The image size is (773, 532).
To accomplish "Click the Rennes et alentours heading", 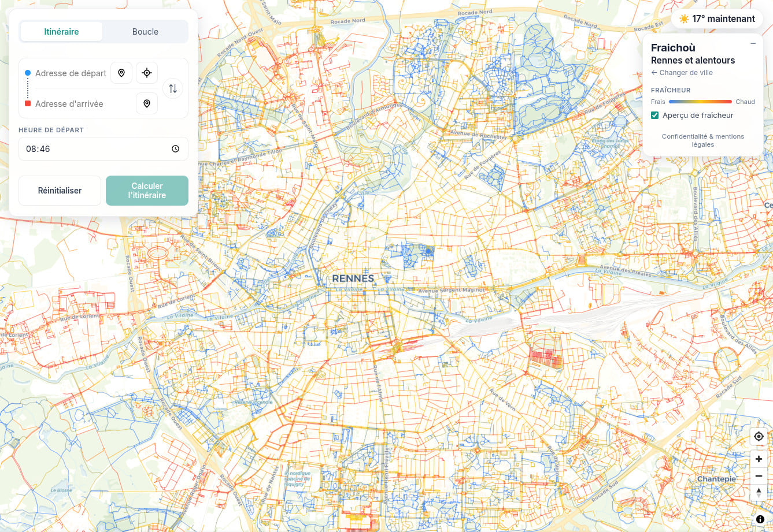I will pyautogui.click(x=693, y=61).
